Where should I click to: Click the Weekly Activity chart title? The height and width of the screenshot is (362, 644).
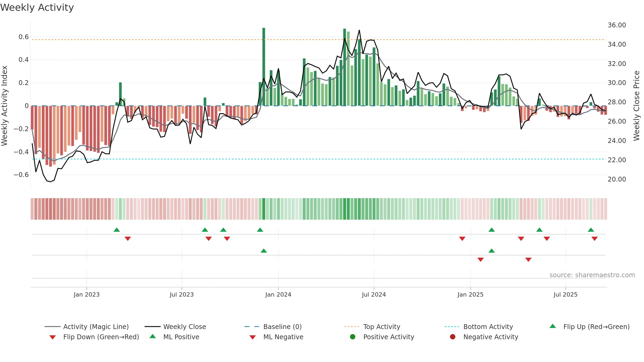click(x=37, y=8)
